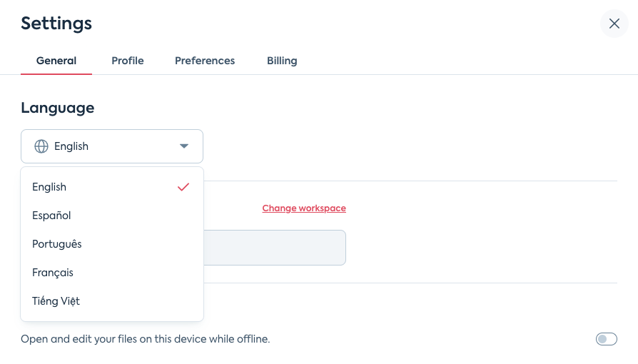
Task: Go to the Billing tab
Action: click(x=282, y=61)
